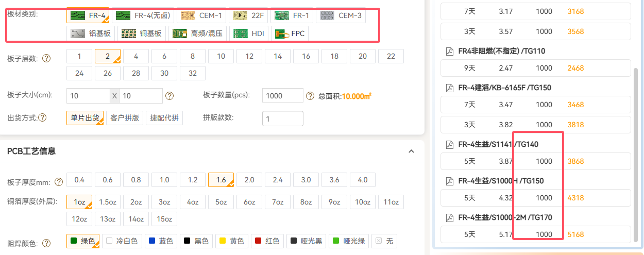Screen dimensions: 644x255
Task: Click the 板子数量 quantity input field
Action: tap(282, 96)
